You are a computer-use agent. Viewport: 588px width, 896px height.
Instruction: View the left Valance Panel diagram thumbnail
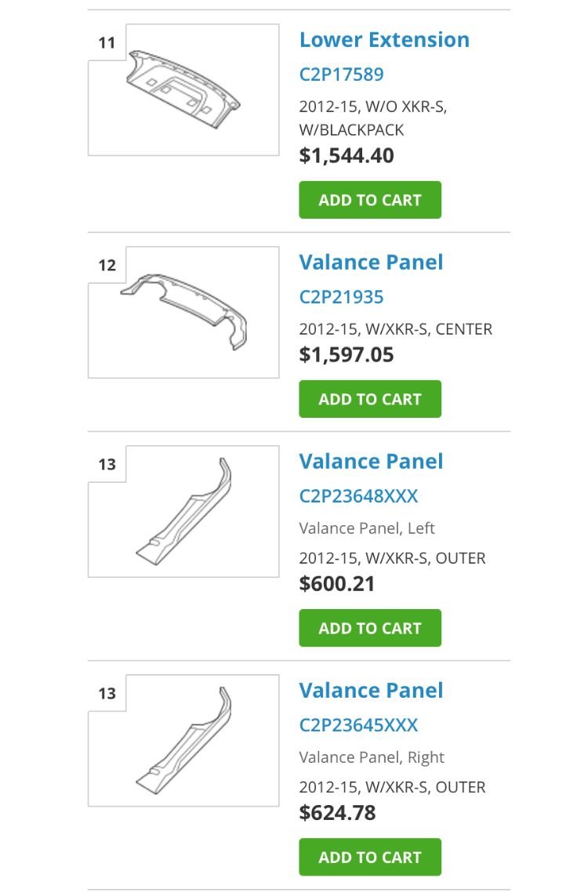tap(183, 511)
